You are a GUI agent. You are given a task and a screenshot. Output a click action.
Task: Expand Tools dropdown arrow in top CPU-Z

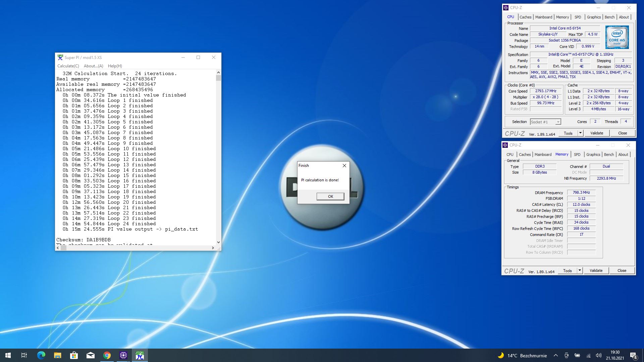click(x=580, y=133)
